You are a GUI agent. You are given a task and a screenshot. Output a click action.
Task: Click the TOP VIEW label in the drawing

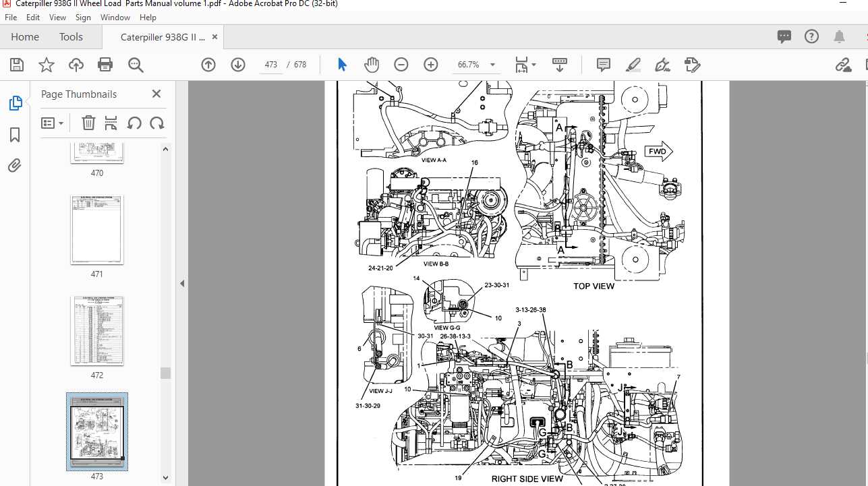tap(594, 286)
